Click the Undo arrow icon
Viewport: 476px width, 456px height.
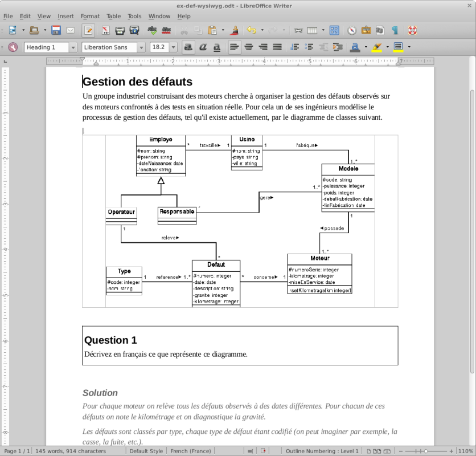(x=251, y=30)
